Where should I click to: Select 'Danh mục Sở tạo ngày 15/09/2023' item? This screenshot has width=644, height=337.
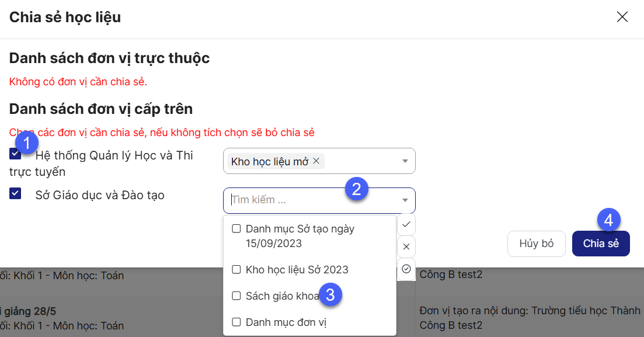[x=236, y=228]
